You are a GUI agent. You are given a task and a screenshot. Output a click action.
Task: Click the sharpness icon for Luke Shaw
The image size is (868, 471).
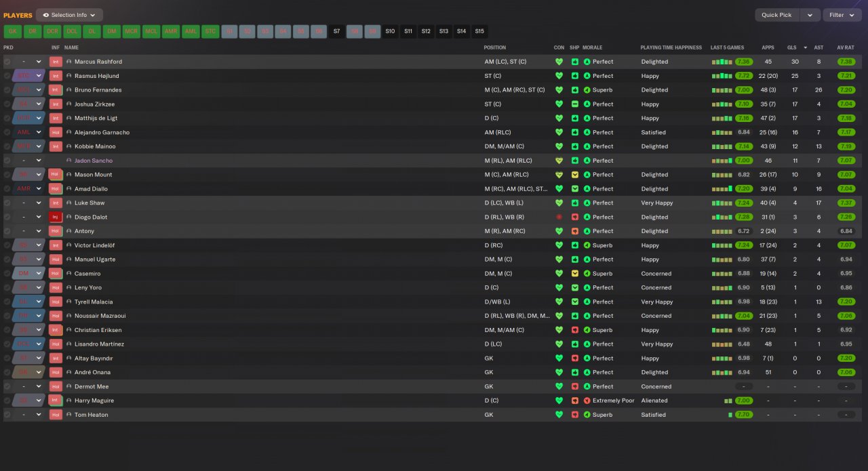click(x=574, y=203)
